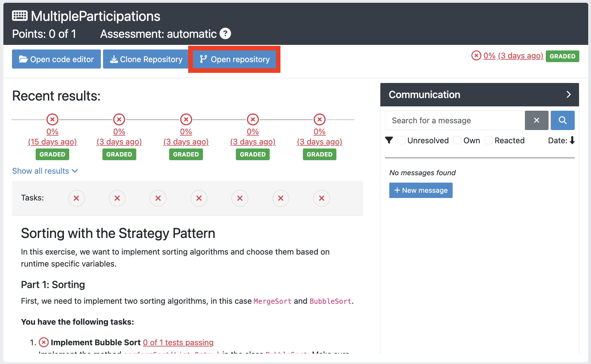Click the failed result icon above 15 days ago
This screenshot has width=591, height=364.
(x=52, y=119)
